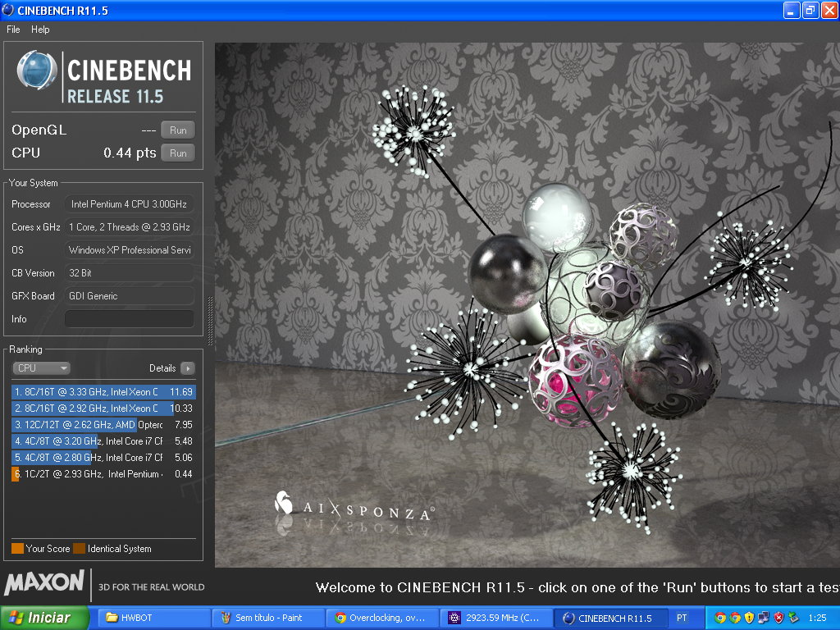Image resolution: width=840 pixels, height=630 pixels.
Task: Open the ranking CPU dropdown
Action: (x=41, y=368)
